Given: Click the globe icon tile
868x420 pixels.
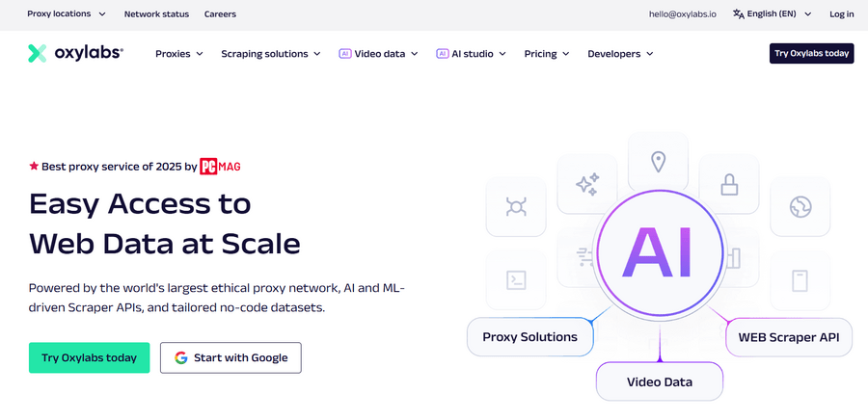Looking at the screenshot, I should tap(800, 206).
